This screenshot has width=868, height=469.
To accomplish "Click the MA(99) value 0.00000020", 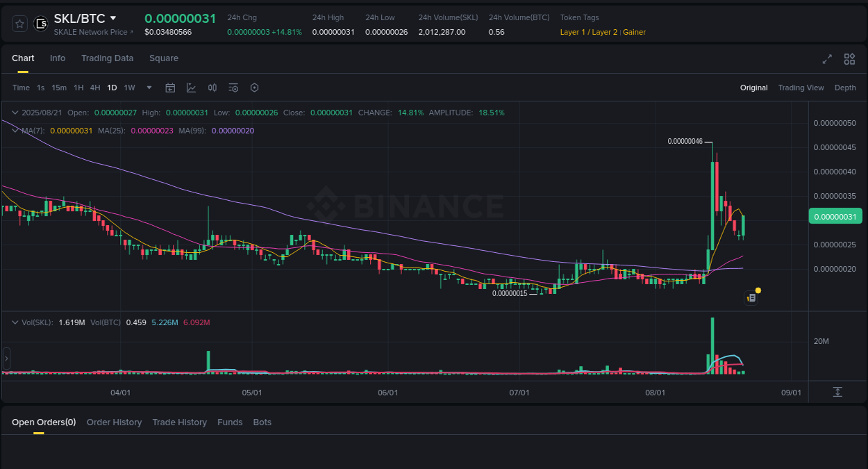I will pyautogui.click(x=233, y=131).
